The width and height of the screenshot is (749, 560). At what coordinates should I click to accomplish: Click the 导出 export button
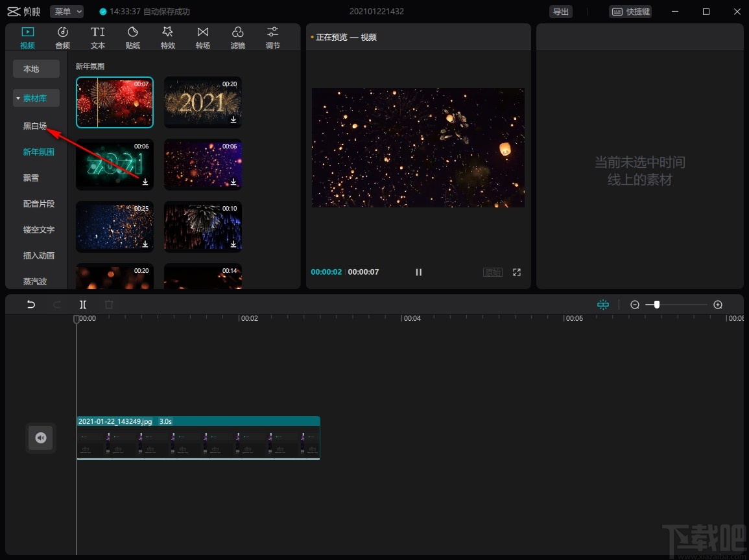pyautogui.click(x=561, y=12)
